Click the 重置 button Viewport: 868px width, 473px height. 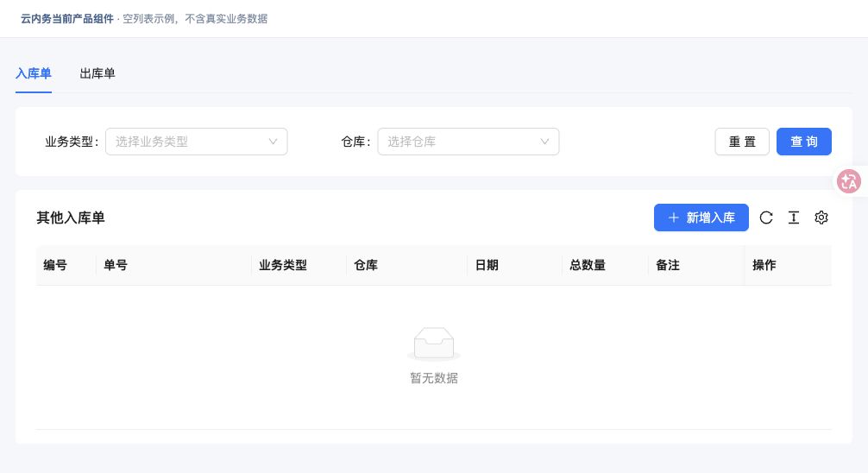[x=742, y=142]
